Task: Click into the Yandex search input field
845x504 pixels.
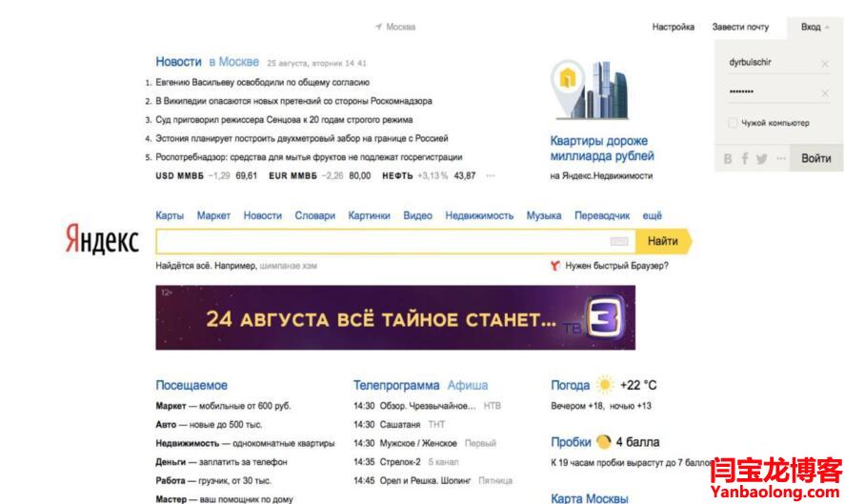Action: click(381, 242)
